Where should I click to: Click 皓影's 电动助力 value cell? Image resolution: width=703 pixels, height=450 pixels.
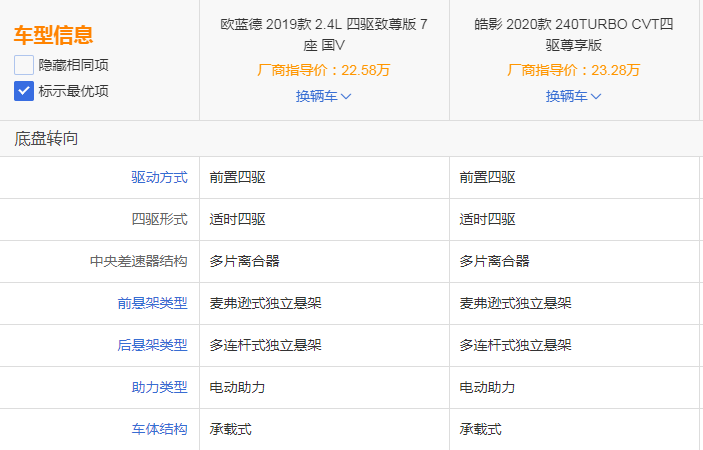(x=487, y=387)
